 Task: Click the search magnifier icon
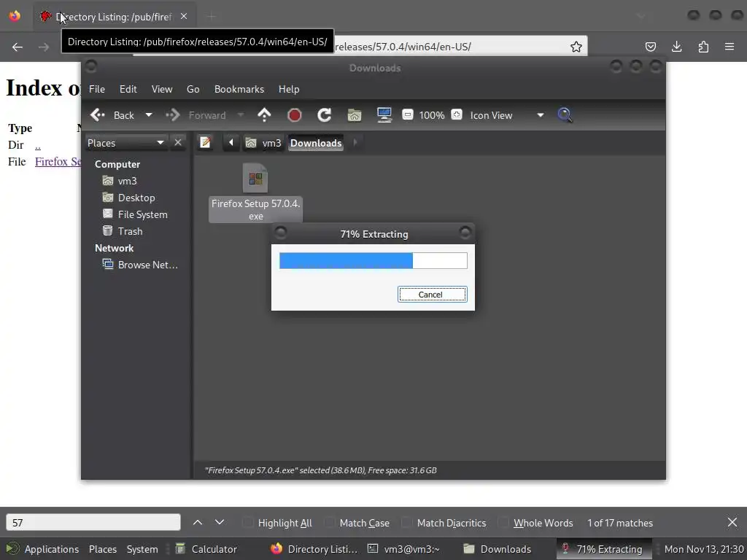point(565,115)
